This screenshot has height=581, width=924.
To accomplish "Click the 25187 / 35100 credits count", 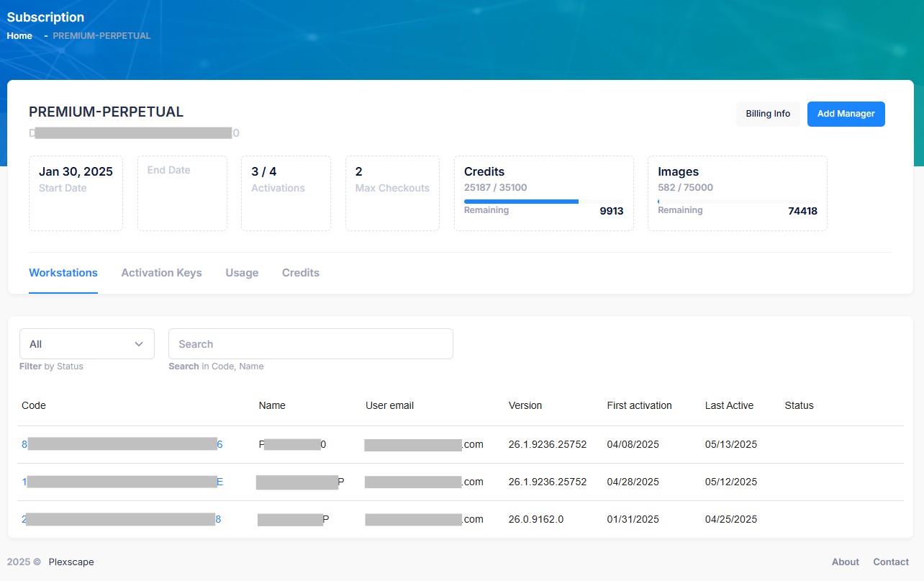I will (496, 187).
